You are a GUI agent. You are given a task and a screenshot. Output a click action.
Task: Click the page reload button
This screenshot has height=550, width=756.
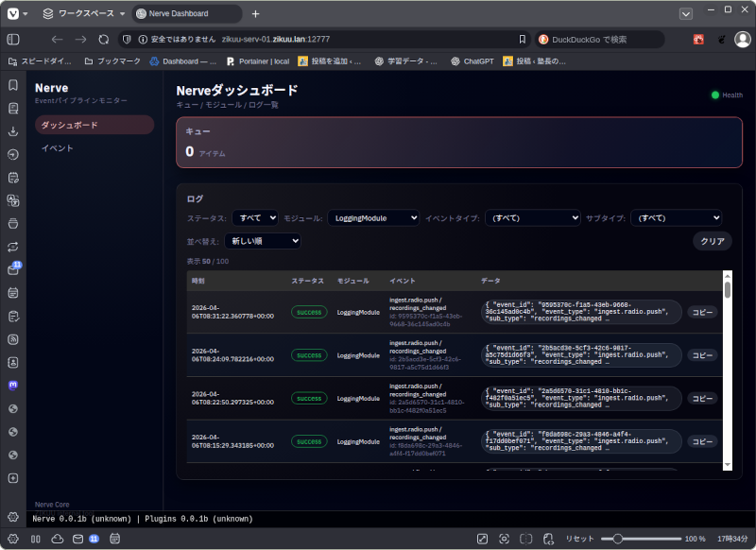tap(104, 40)
